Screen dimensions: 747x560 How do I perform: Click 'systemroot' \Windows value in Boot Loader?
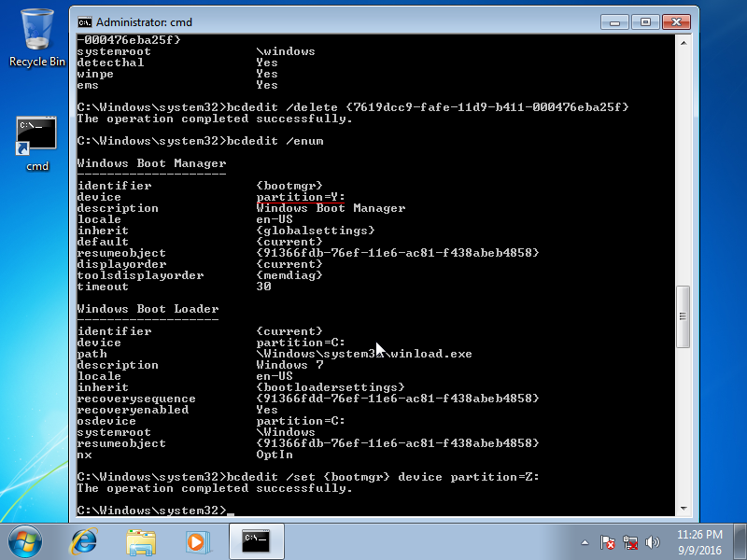pyautogui.click(x=286, y=432)
